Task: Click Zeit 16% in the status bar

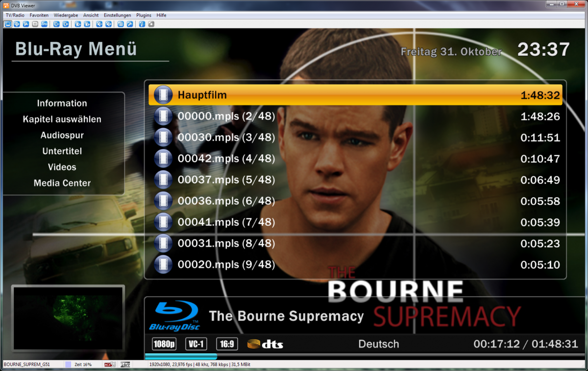Action: pyautogui.click(x=83, y=365)
